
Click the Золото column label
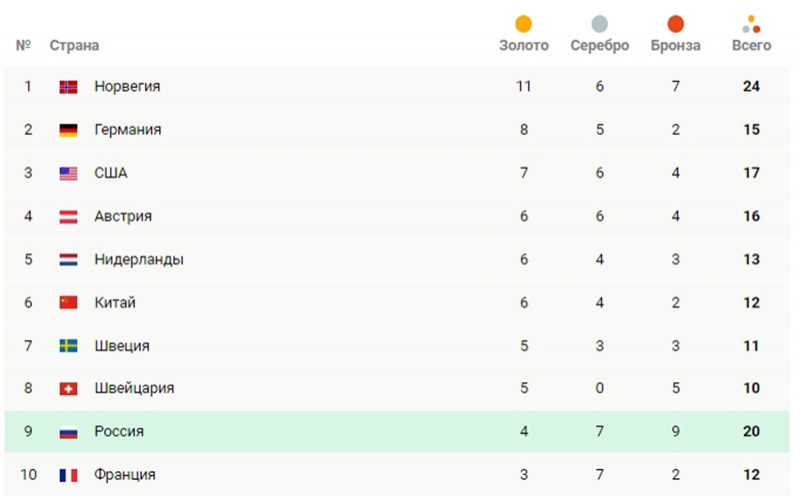click(523, 46)
